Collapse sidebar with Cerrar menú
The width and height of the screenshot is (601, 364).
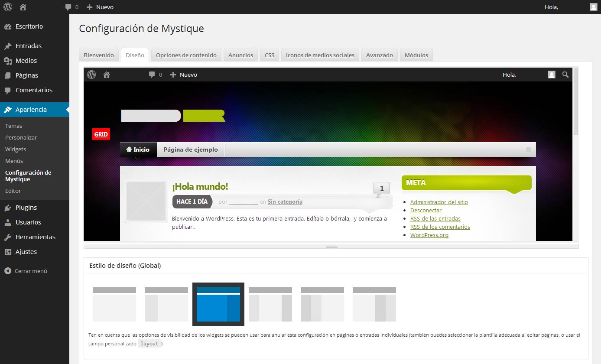30,271
